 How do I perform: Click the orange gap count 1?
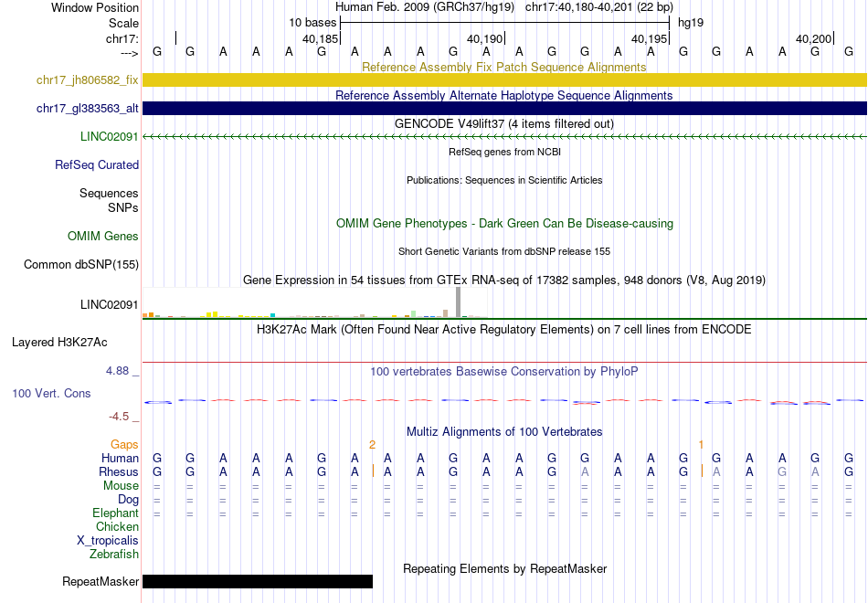pos(701,445)
